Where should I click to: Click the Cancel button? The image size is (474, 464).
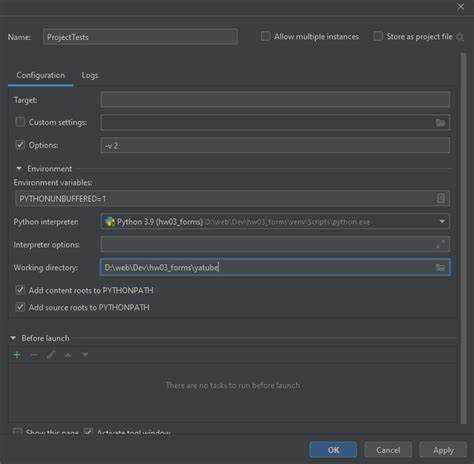[x=388, y=450]
